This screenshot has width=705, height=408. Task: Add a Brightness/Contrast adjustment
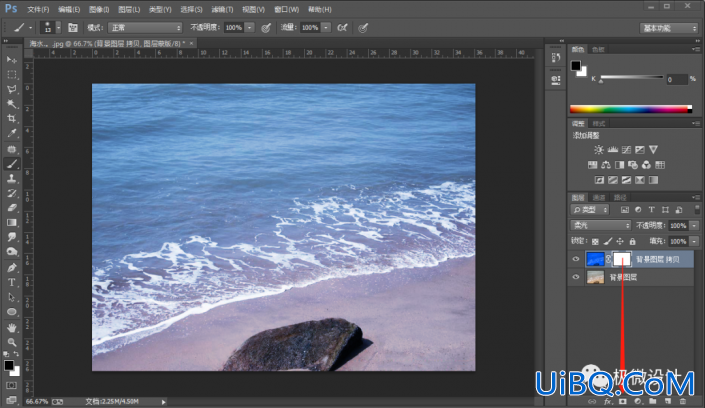(x=598, y=150)
